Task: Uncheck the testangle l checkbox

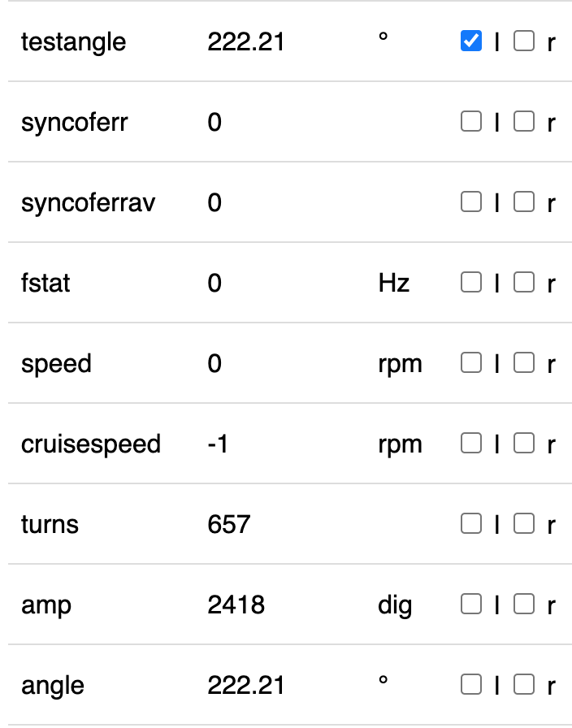Action: coord(471,41)
